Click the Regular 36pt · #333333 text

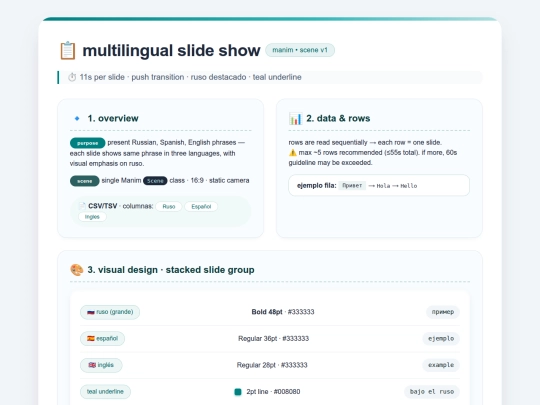273,339
